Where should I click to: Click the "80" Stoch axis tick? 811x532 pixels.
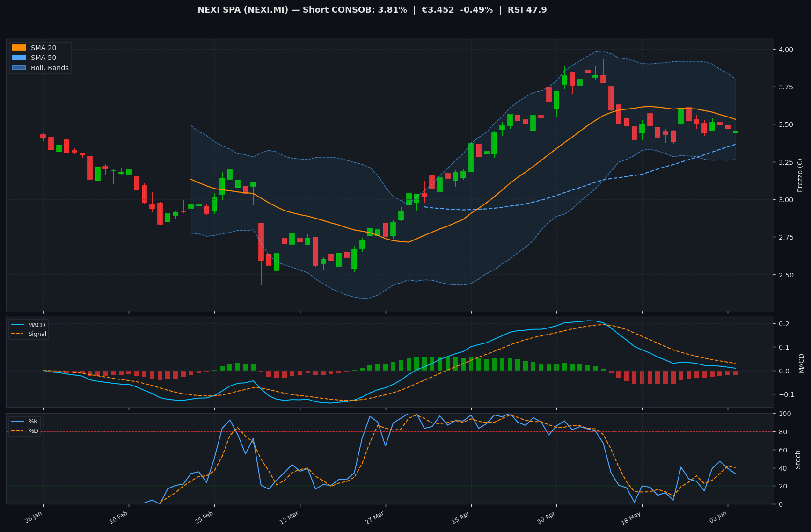(x=783, y=432)
